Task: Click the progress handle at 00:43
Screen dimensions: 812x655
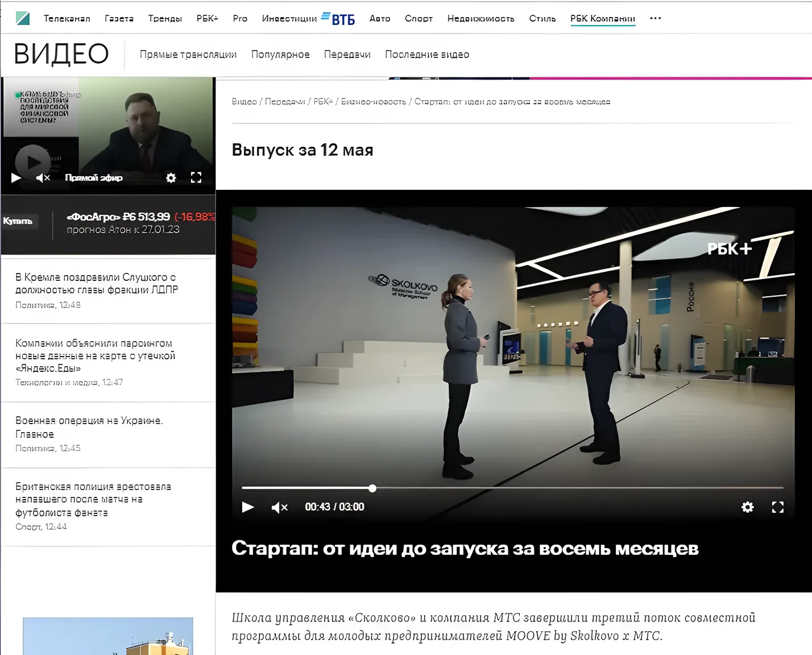Action: 372,488
